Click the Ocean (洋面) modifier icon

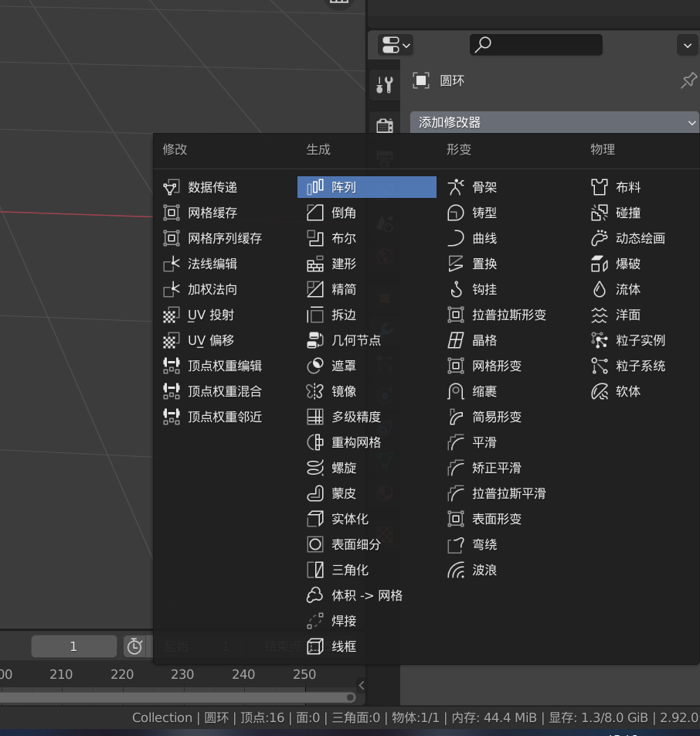coord(599,315)
